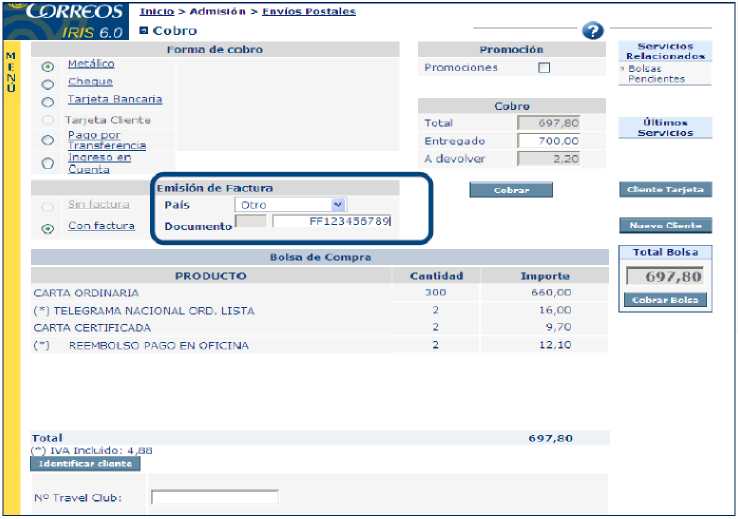Click the Correos IRIS 6.0 logo

coord(78,20)
